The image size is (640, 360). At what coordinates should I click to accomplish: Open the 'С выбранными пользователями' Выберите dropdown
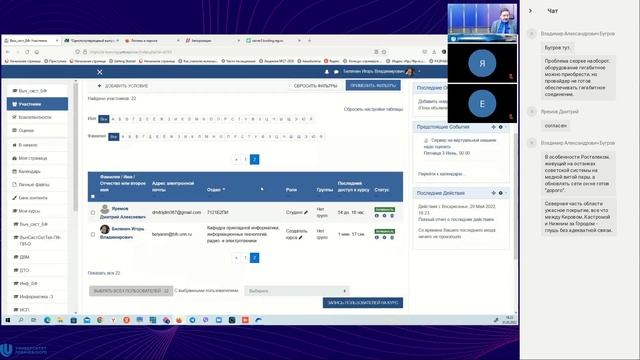[x=297, y=291]
